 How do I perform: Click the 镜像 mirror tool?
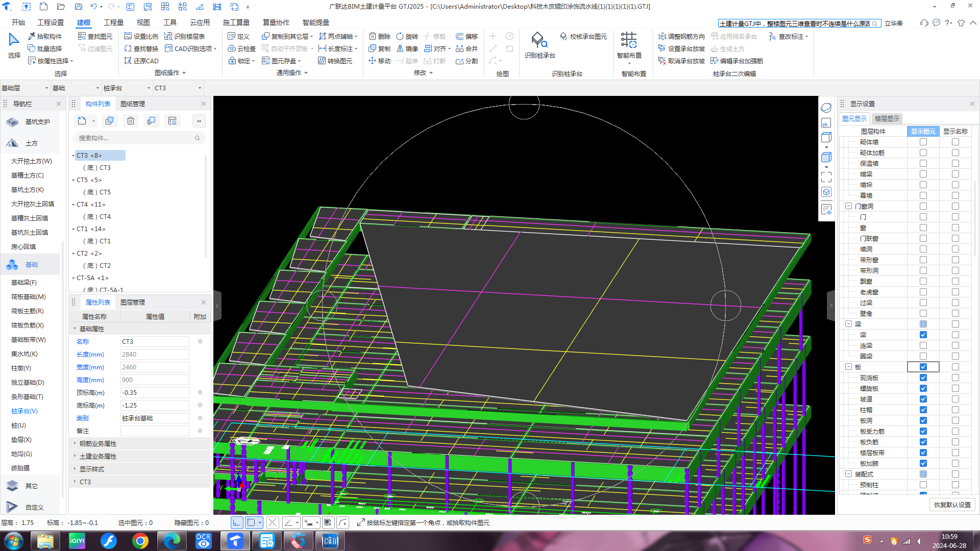pos(407,48)
